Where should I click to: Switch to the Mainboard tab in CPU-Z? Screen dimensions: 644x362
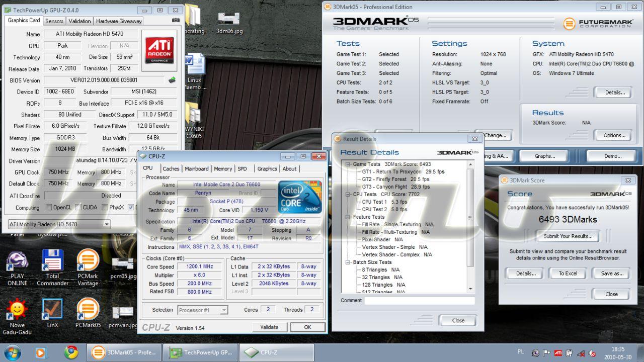(x=197, y=169)
